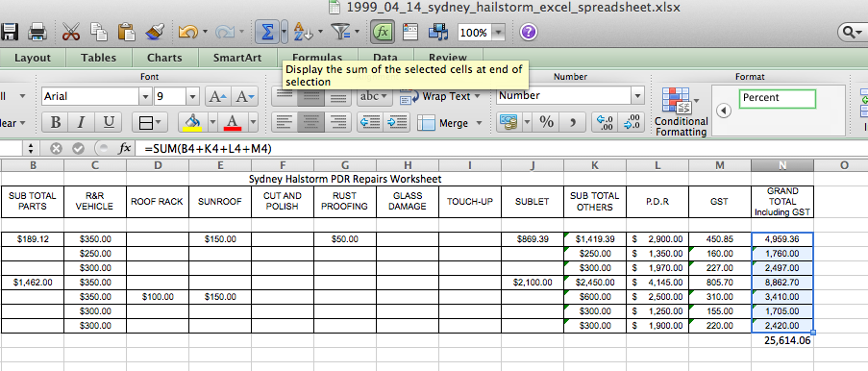Image resolution: width=868 pixels, height=371 pixels.
Task: Click the AutoSum sigma button
Action: (267, 32)
